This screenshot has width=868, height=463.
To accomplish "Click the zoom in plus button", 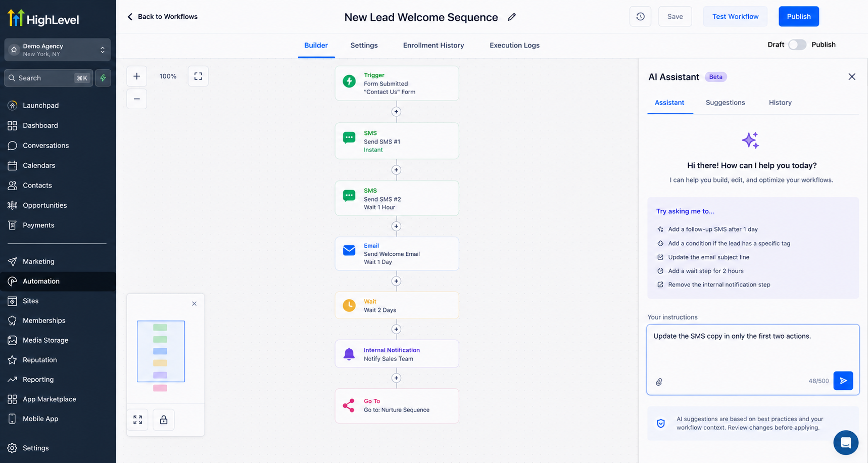I will [x=136, y=76].
